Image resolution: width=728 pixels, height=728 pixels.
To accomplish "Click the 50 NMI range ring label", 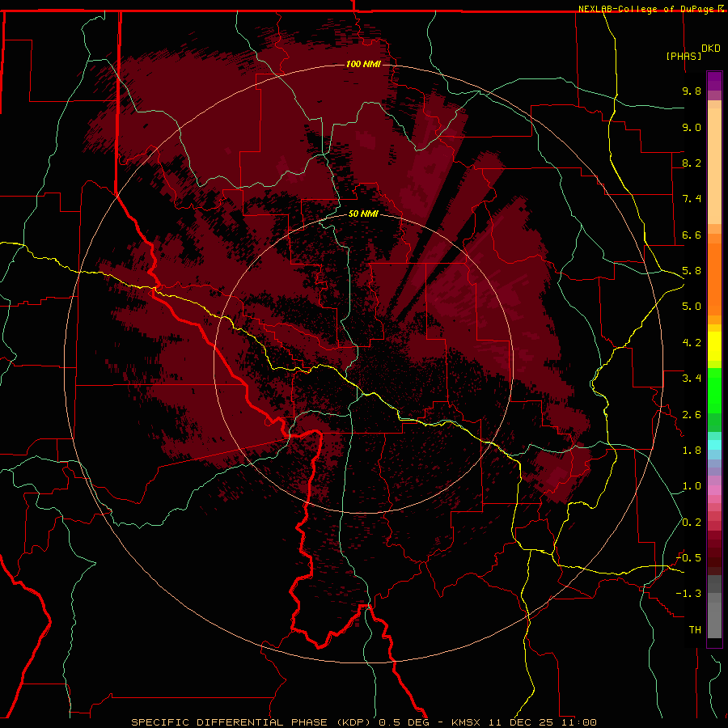I will [363, 214].
